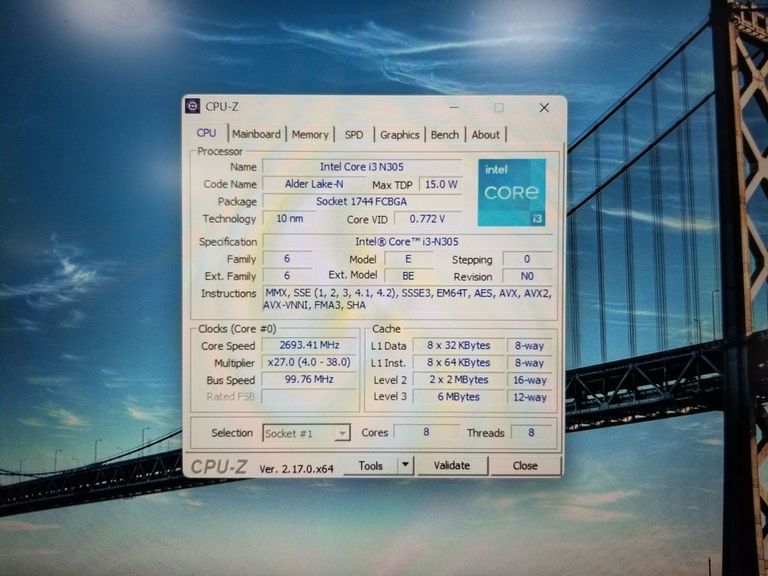Click the Package value Socket 1744 FCBGA
Screen dimensions: 768x576
(362, 201)
